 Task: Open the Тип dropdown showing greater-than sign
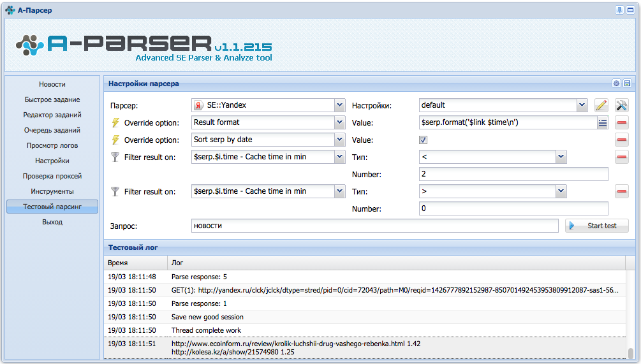coord(561,191)
